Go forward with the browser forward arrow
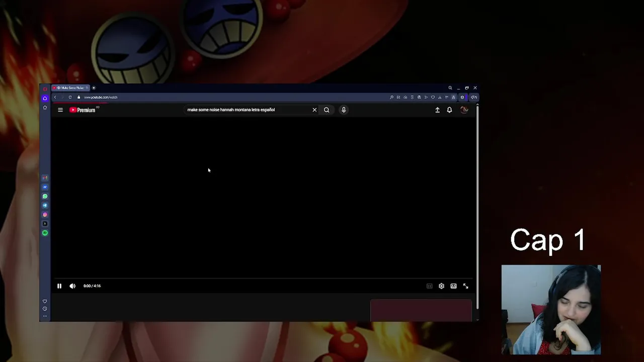Viewport: 644px width, 362px height. pyautogui.click(x=62, y=98)
